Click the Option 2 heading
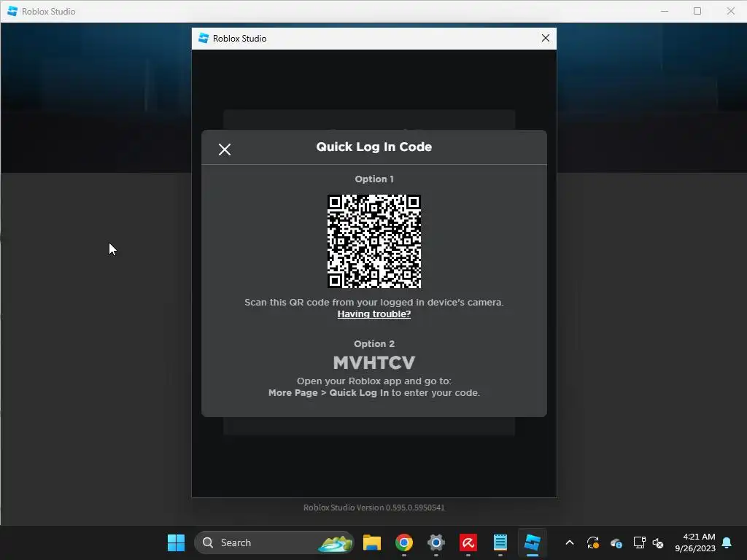 click(x=374, y=344)
